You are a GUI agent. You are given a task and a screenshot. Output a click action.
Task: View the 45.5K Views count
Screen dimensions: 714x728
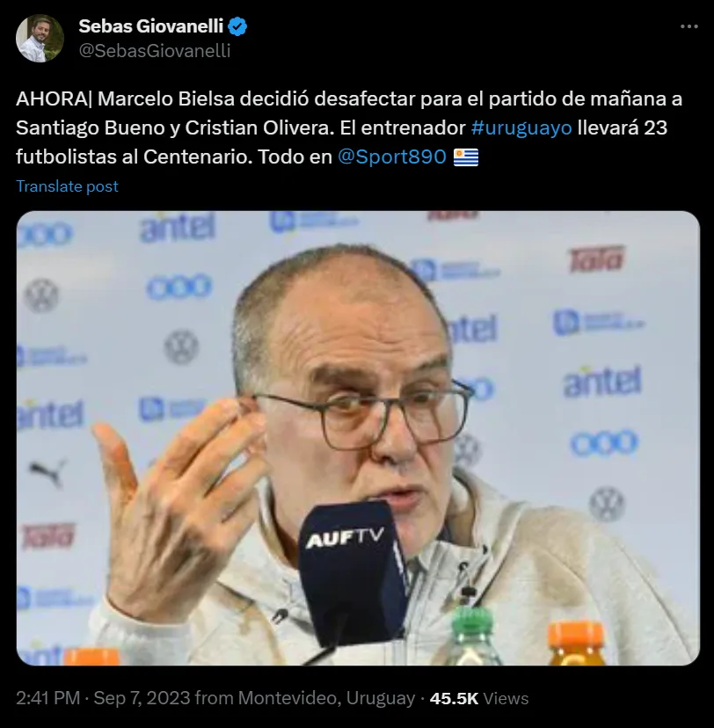[x=479, y=698]
